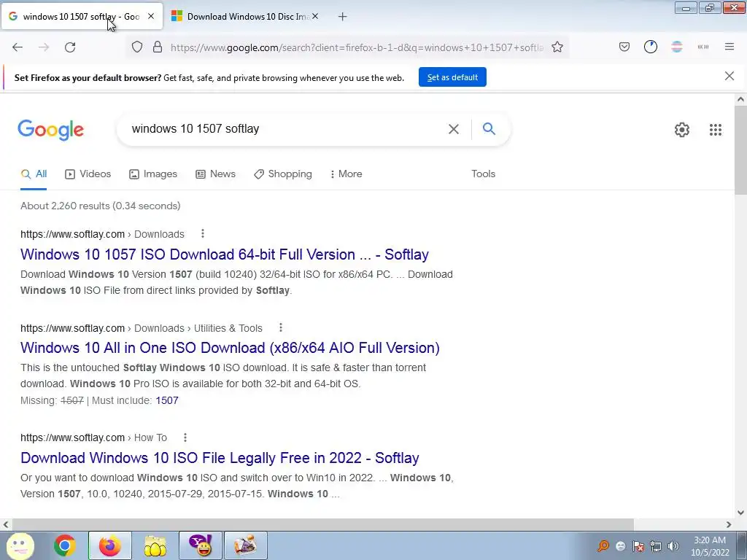Switch to Images results
Screen dimensions: 747x560
(x=153, y=174)
